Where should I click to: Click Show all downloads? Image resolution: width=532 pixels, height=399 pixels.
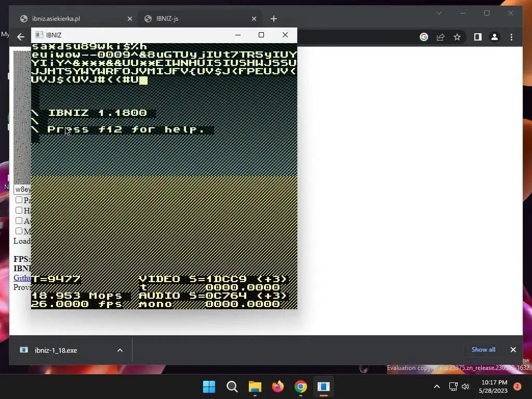[x=483, y=350]
